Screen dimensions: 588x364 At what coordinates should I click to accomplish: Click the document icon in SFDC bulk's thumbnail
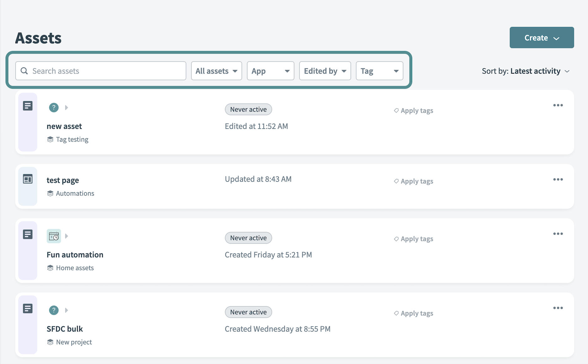click(28, 308)
